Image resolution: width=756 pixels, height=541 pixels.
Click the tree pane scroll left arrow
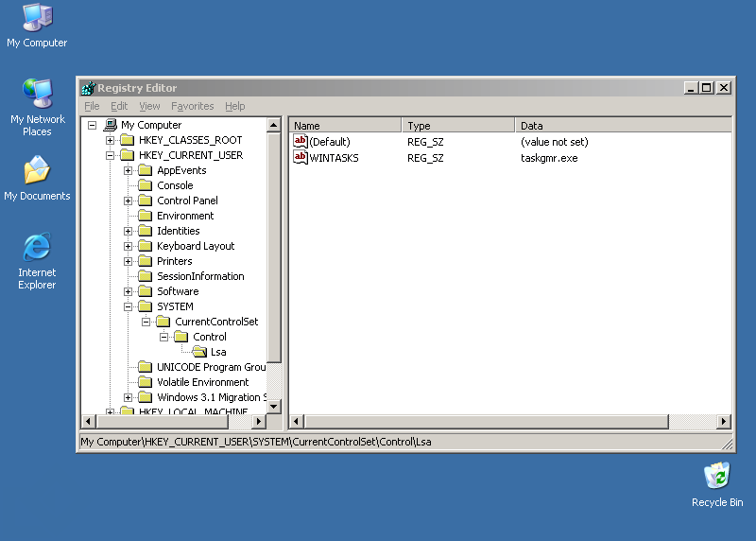(x=88, y=421)
